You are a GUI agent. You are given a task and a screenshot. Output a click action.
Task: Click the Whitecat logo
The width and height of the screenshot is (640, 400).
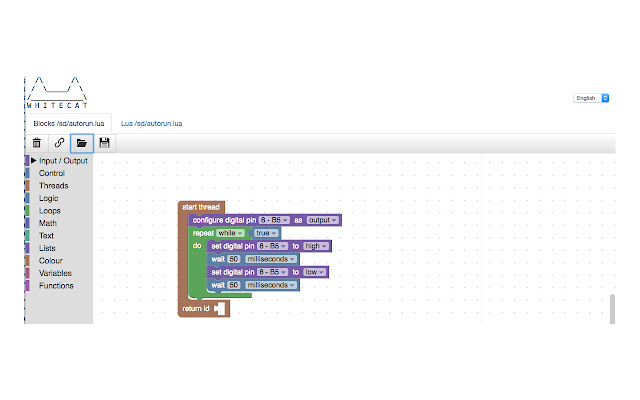57,93
